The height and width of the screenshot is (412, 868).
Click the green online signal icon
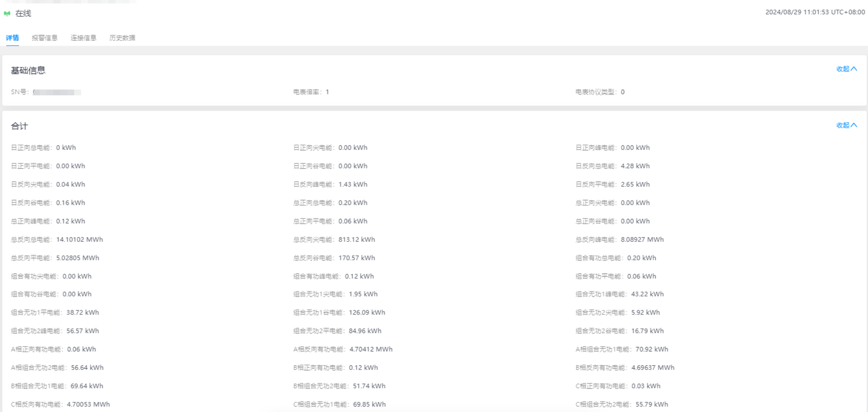[x=7, y=14]
